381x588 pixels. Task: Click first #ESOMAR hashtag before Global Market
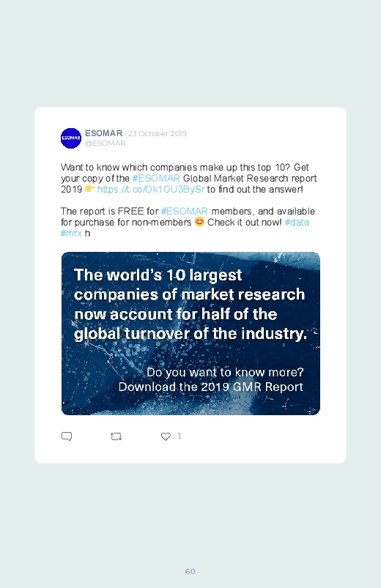[156, 178]
